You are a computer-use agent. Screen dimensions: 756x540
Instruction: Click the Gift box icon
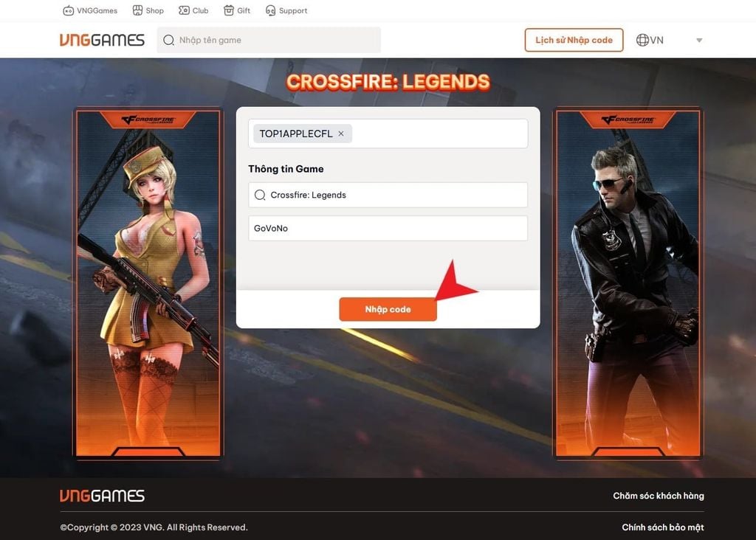pos(227,10)
